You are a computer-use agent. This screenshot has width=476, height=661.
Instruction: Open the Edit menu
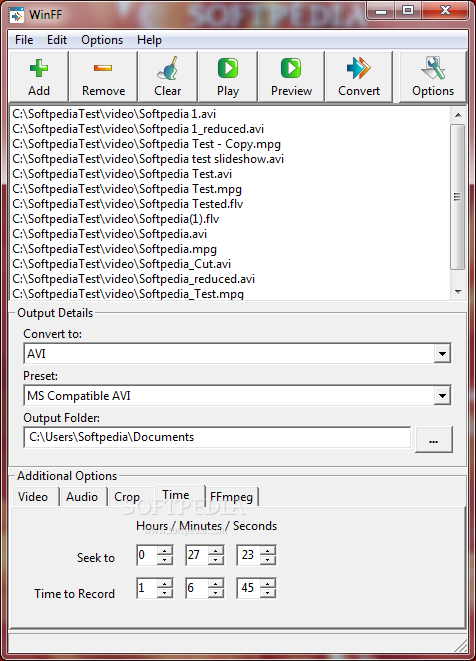(x=57, y=40)
